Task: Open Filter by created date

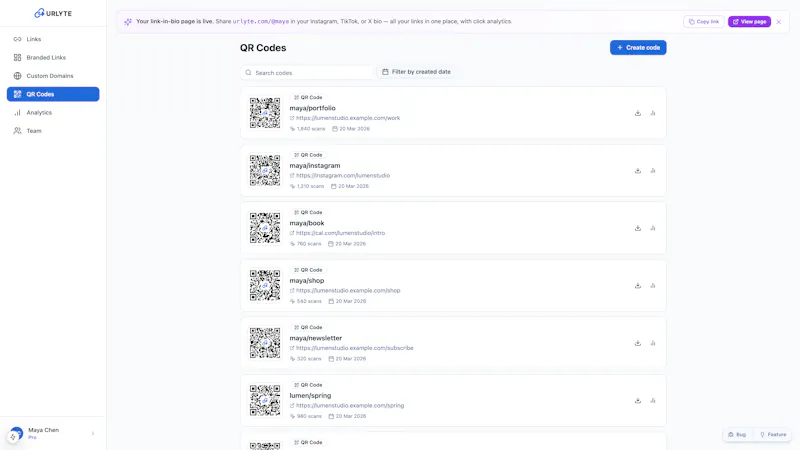Action: (416, 72)
